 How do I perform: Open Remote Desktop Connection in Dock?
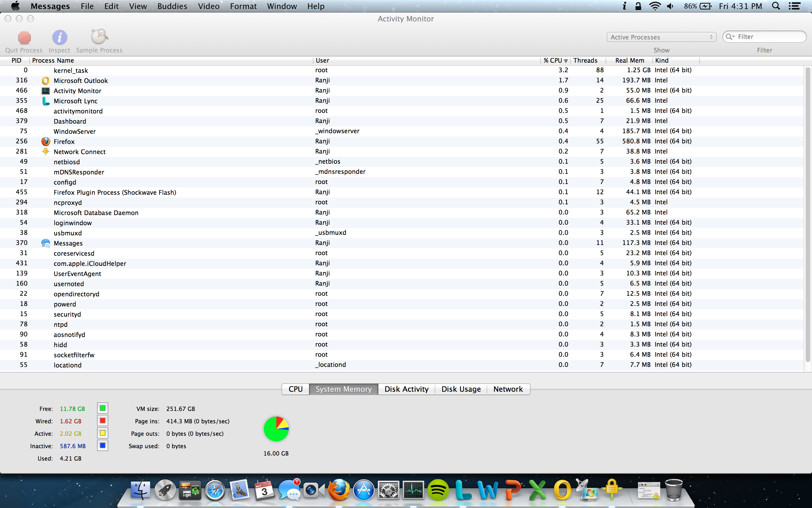(587, 490)
